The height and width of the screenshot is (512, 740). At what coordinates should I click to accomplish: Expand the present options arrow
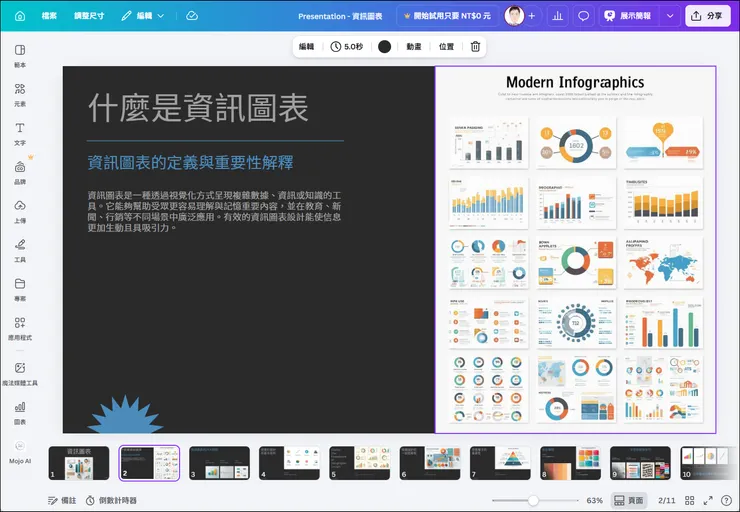pyautogui.click(x=670, y=16)
